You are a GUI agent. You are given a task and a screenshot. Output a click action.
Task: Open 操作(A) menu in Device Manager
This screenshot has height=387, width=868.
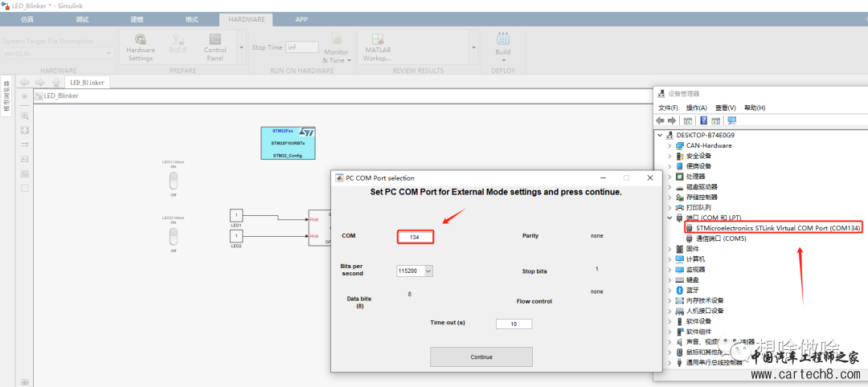696,108
